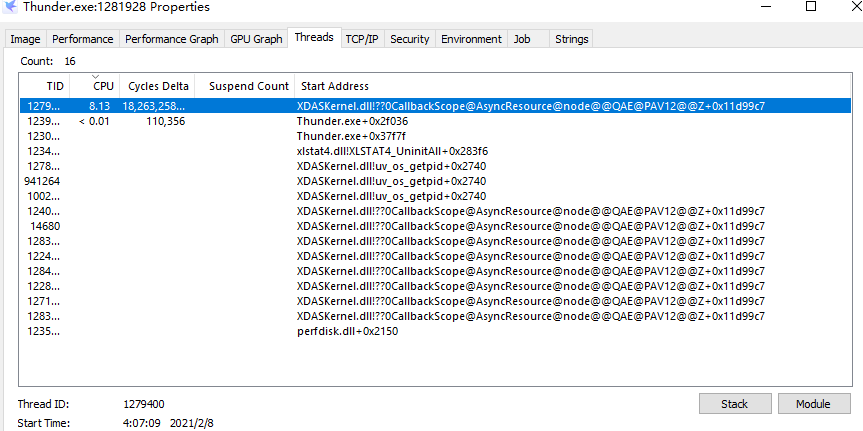
Task: Select thread with TID 1228...
Action: 435,286
